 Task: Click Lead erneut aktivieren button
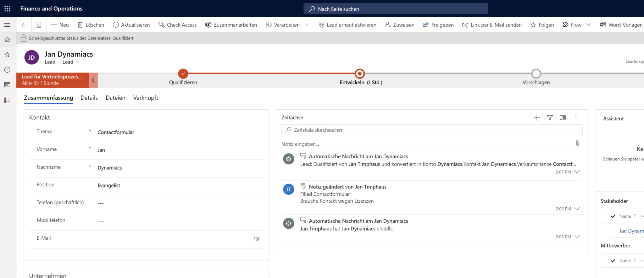click(x=347, y=25)
